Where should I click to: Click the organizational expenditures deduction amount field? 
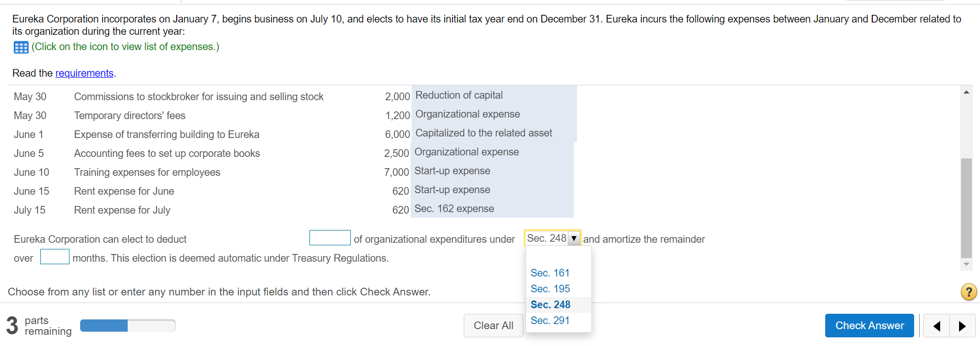click(x=330, y=238)
